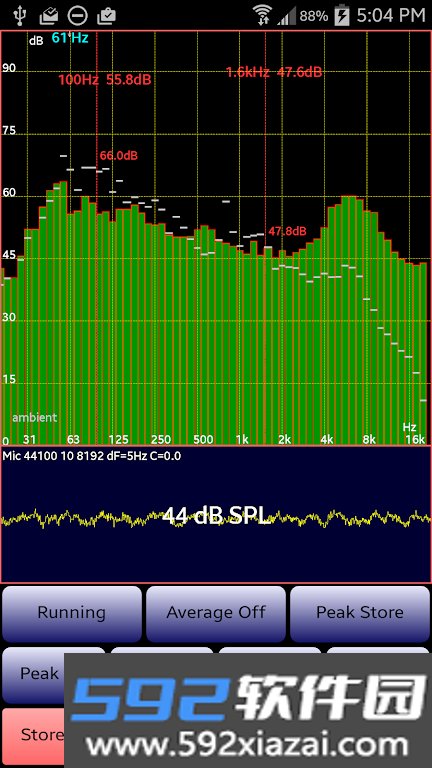Tap the ambient label on the spectrum
This screenshot has width=432, height=768.
point(34,418)
